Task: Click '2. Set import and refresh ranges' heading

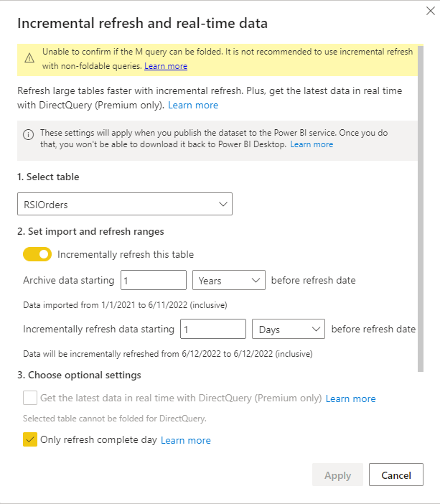Action: (x=90, y=231)
